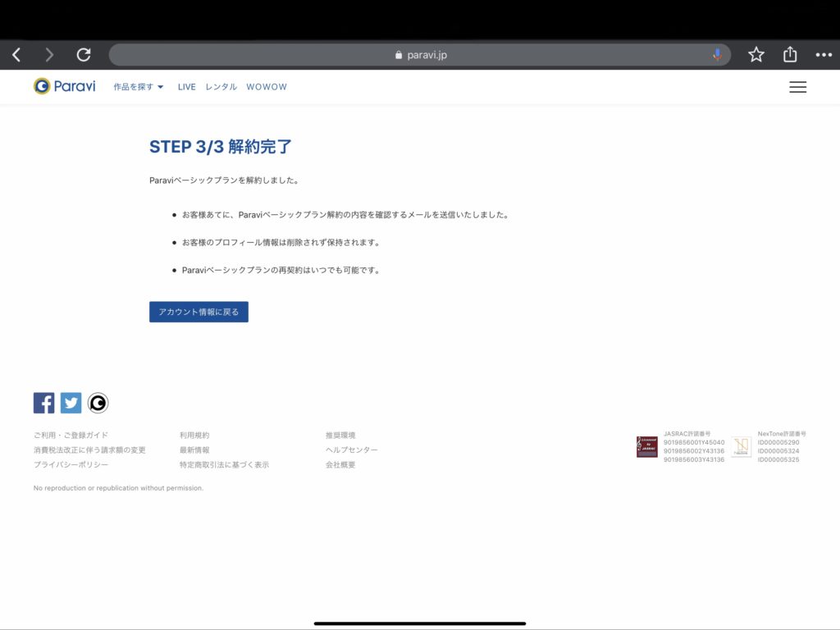Go back to the previous page
Viewport: 840px width, 630px height.
click(16, 55)
